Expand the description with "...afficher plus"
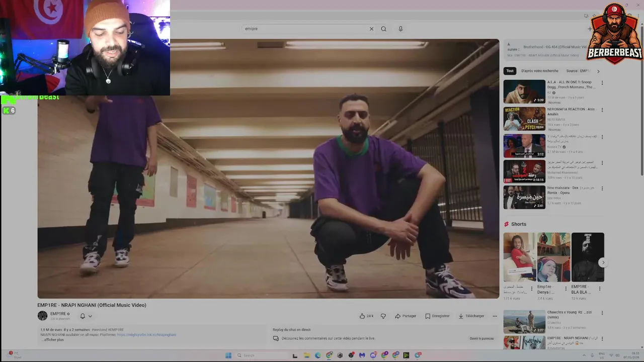The width and height of the screenshot is (644, 362). click(x=52, y=340)
